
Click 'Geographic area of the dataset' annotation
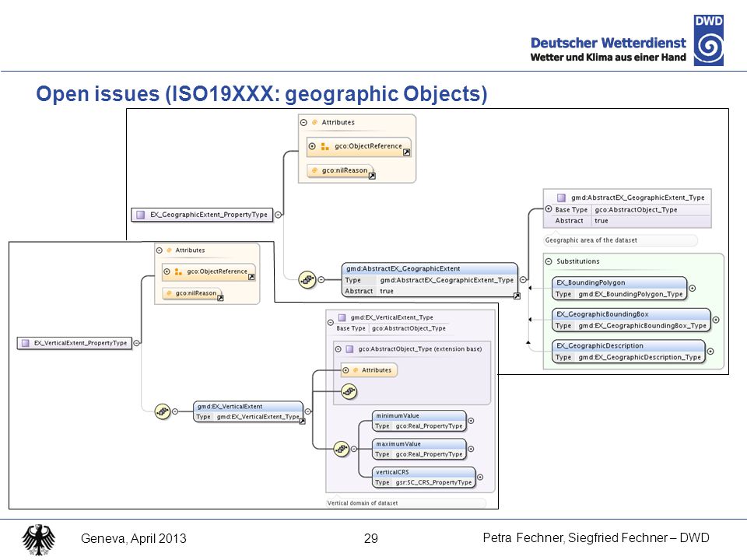click(591, 240)
